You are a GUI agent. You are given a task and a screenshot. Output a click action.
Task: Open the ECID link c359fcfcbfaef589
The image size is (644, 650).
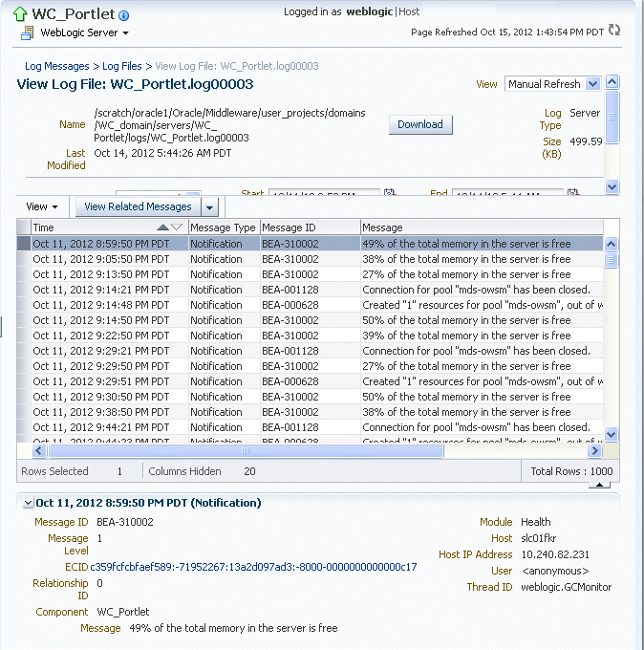253,567
